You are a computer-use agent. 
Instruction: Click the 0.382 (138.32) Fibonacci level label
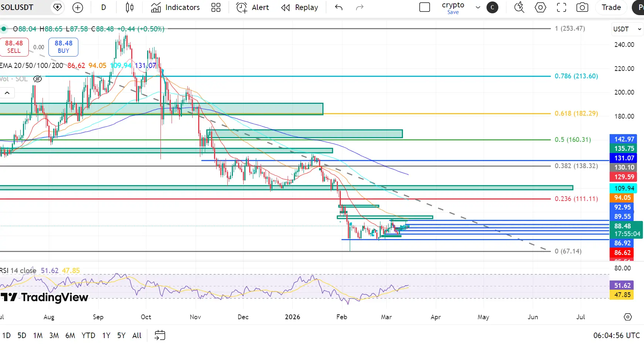576,166
